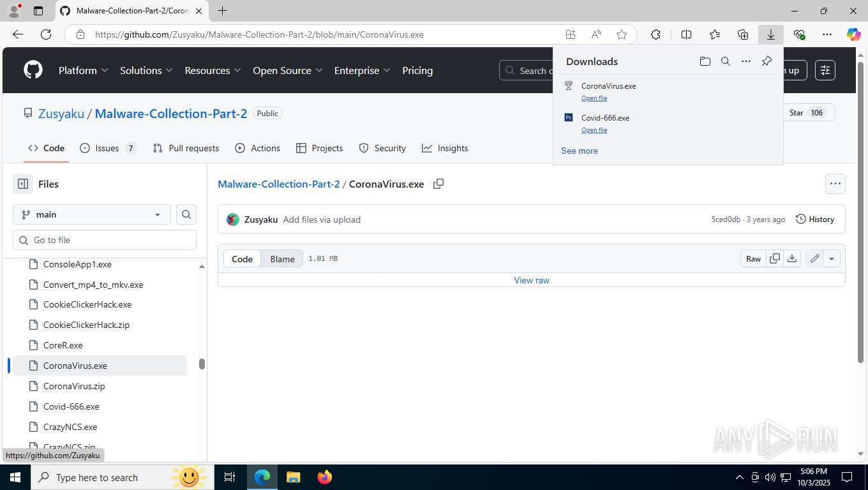868x490 pixels.
Task: Open a new browser tab
Action: (x=222, y=11)
